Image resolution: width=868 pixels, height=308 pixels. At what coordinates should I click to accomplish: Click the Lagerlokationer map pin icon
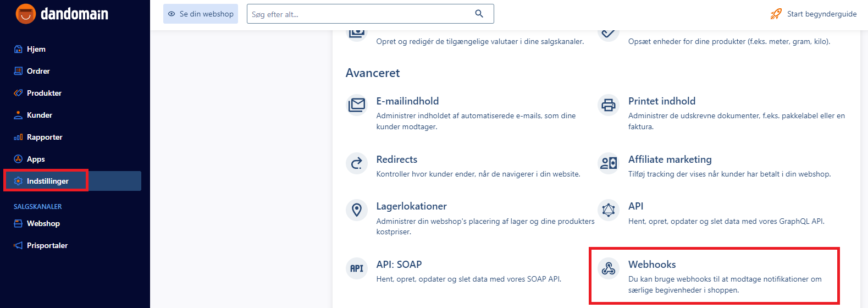[x=357, y=210]
